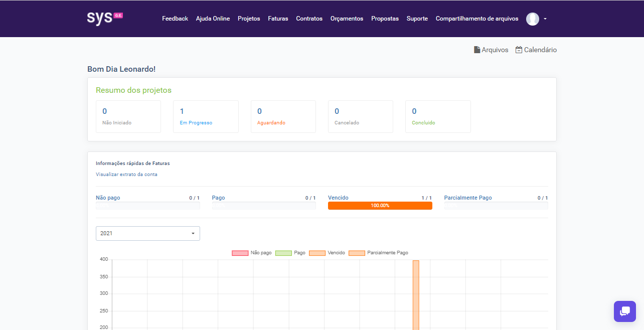The image size is (644, 330).
Task: Click Visualizar extrato da conta link
Action: (126, 175)
